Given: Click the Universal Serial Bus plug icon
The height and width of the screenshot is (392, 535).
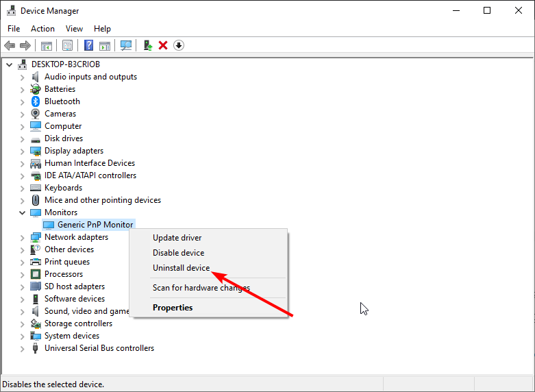Looking at the screenshot, I should point(35,348).
